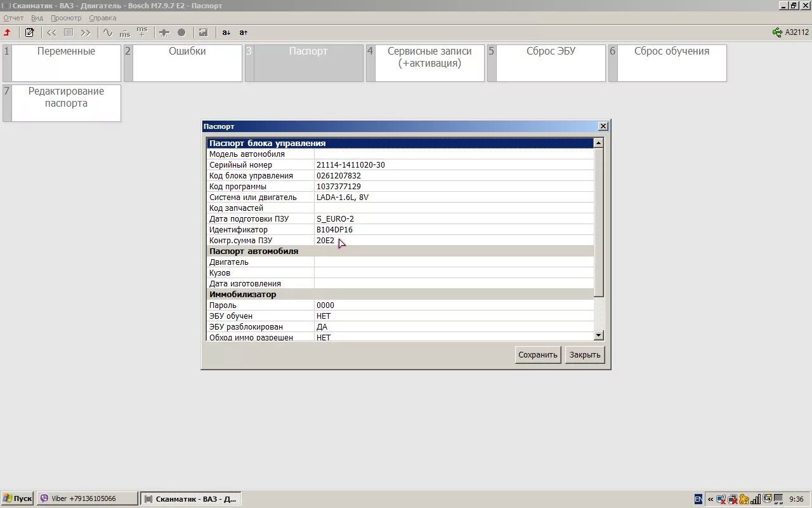The width and height of the screenshot is (812, 508).
Task: Click program code value 1037377129
Action: (x=339, y=187)
